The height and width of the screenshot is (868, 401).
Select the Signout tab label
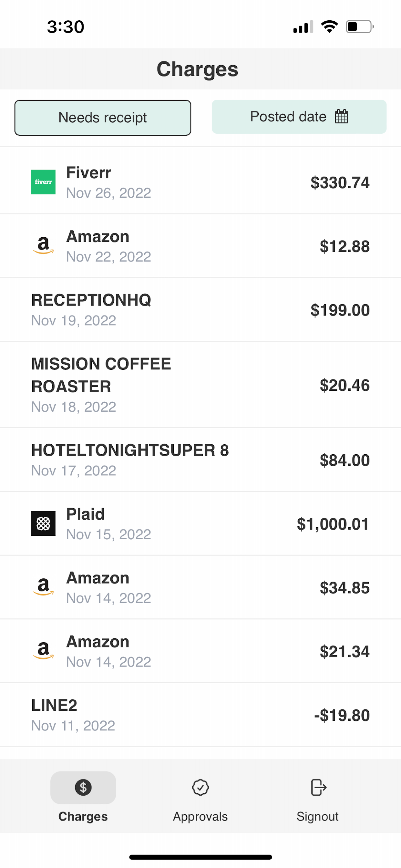pos(317,816)
